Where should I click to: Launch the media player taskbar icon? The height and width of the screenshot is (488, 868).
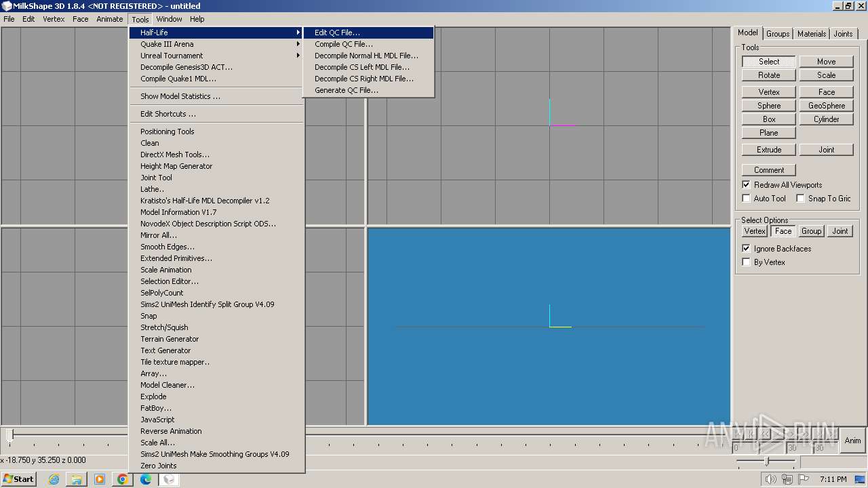pyautogui.click(x=100, y=479)
